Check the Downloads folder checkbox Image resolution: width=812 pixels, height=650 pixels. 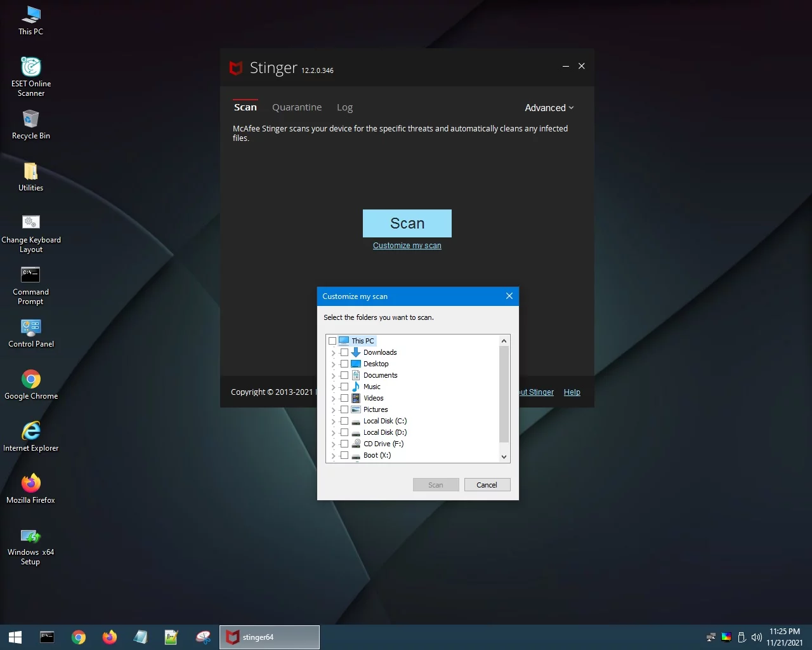(x=344, y=352)
